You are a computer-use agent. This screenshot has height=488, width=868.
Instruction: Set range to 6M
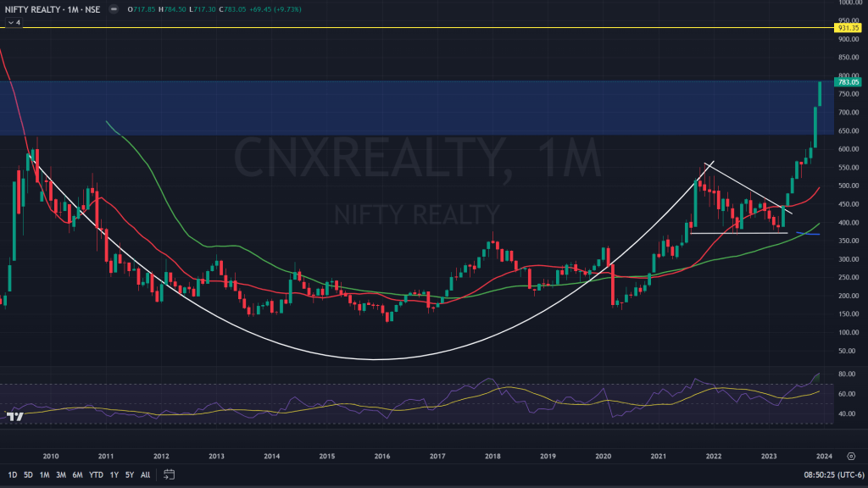tap(77, 474)
